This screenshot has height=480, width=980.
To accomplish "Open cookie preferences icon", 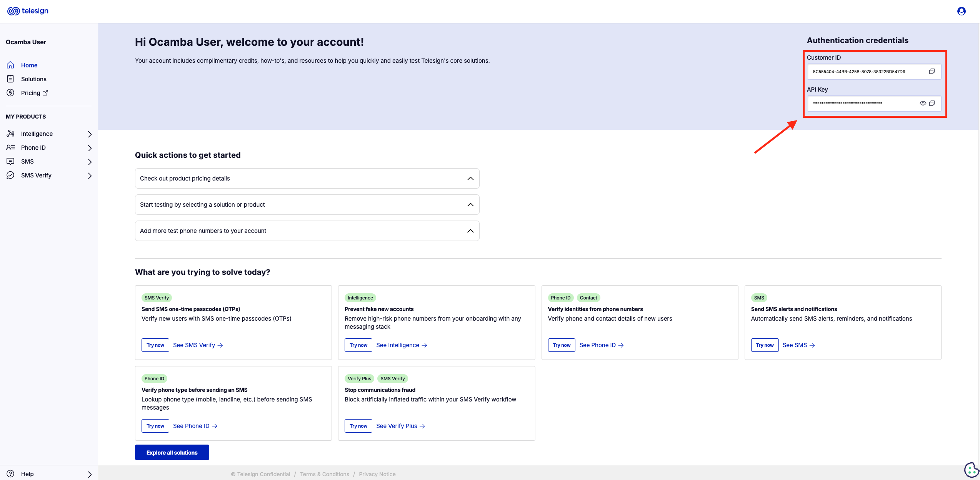I will [x=971, y=470].
